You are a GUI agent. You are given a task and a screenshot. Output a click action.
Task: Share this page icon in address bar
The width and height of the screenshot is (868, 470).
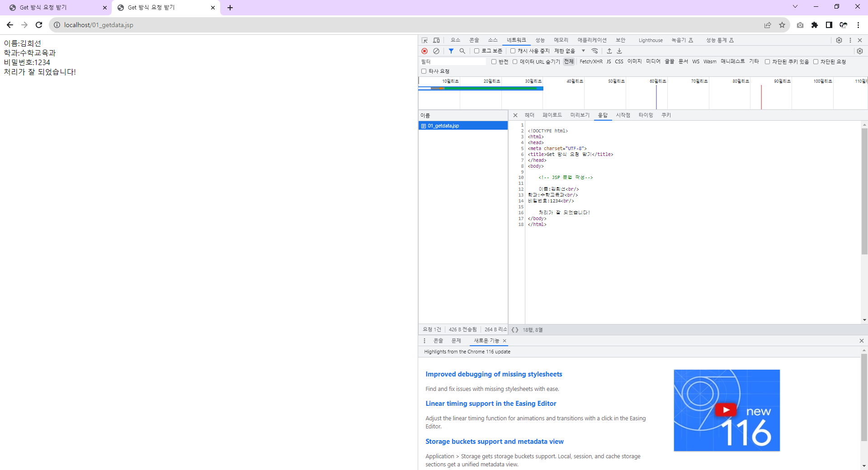(x=768, y=25)
